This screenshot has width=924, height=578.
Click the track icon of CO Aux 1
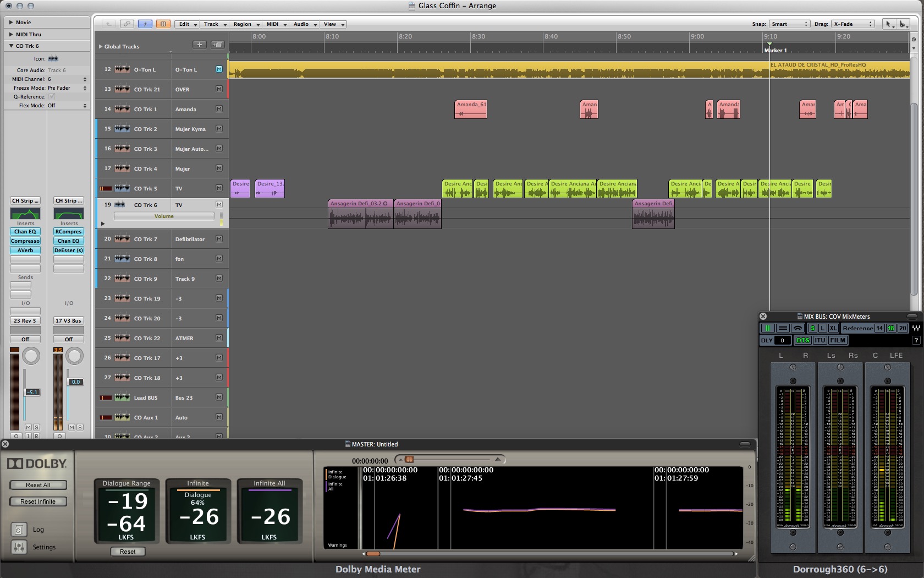coord(122,417)
